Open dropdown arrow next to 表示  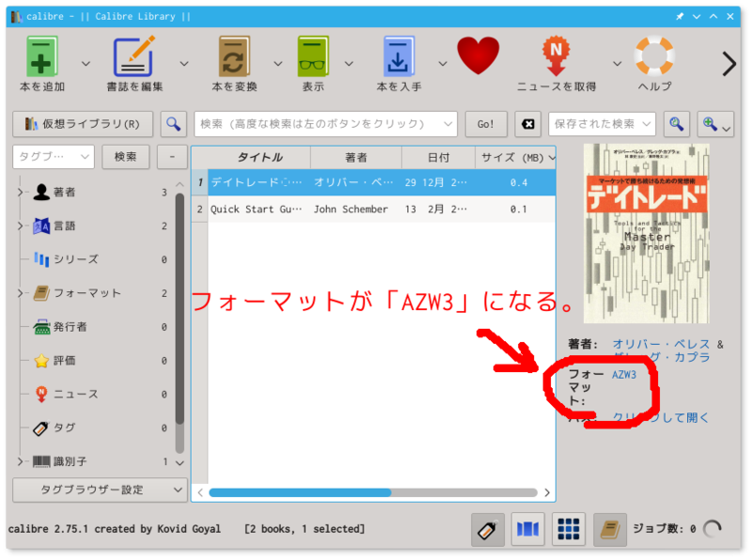pos(349,63)
